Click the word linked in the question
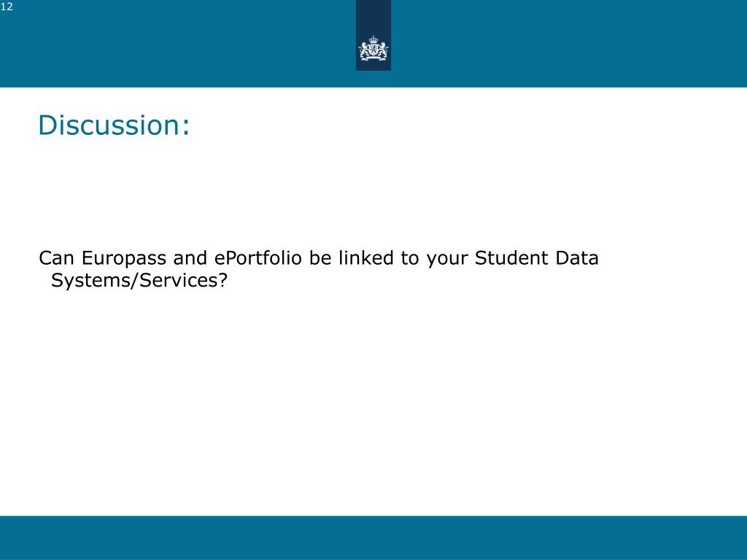This screenshot has width=747, height=560. [x=366, y=257]
